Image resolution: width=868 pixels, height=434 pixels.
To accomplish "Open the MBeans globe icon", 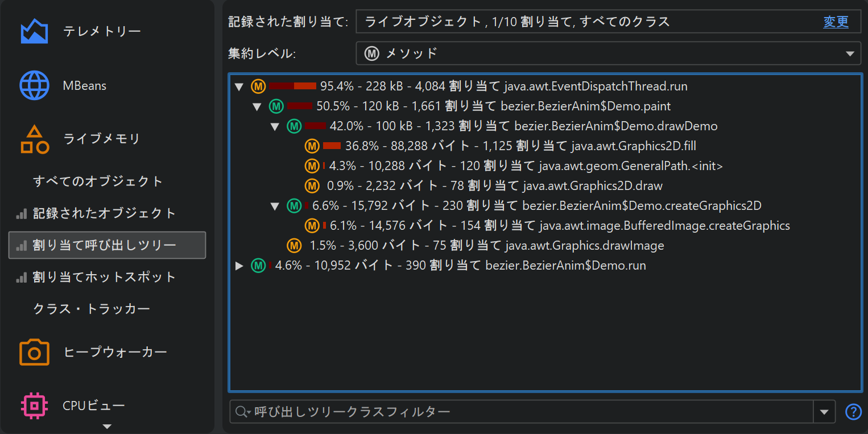I will pyautogui.click(x=34, y=85).
